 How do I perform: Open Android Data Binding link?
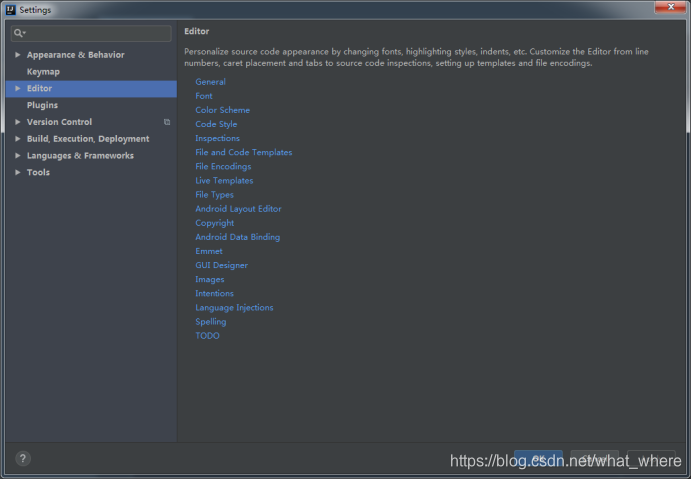[x=237, y=237]
